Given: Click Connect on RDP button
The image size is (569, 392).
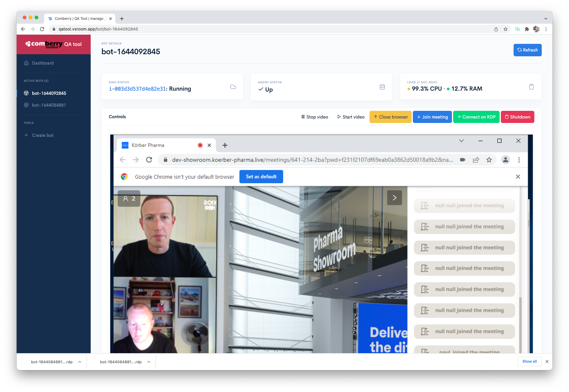Looking at the screenshot, I should 476,117.
